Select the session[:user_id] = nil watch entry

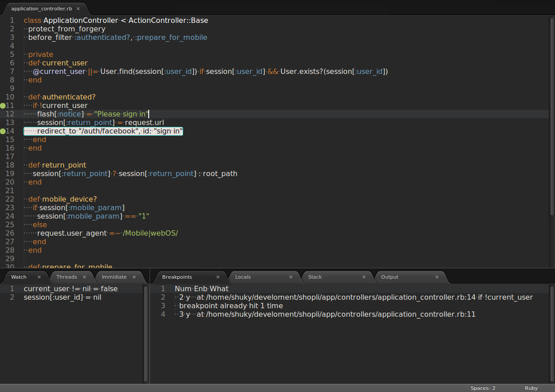[62, 297]
